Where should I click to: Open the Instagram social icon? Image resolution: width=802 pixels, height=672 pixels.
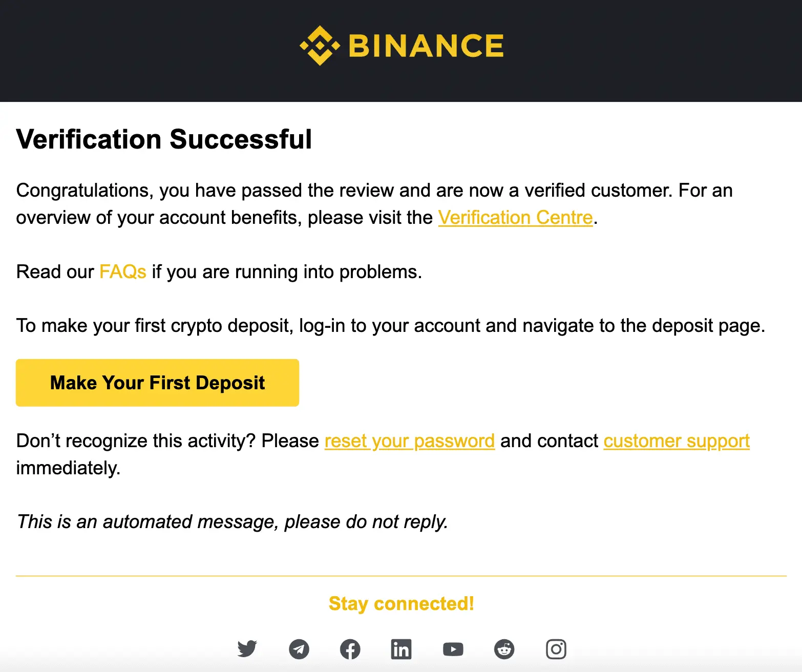(x=556, y=649)
